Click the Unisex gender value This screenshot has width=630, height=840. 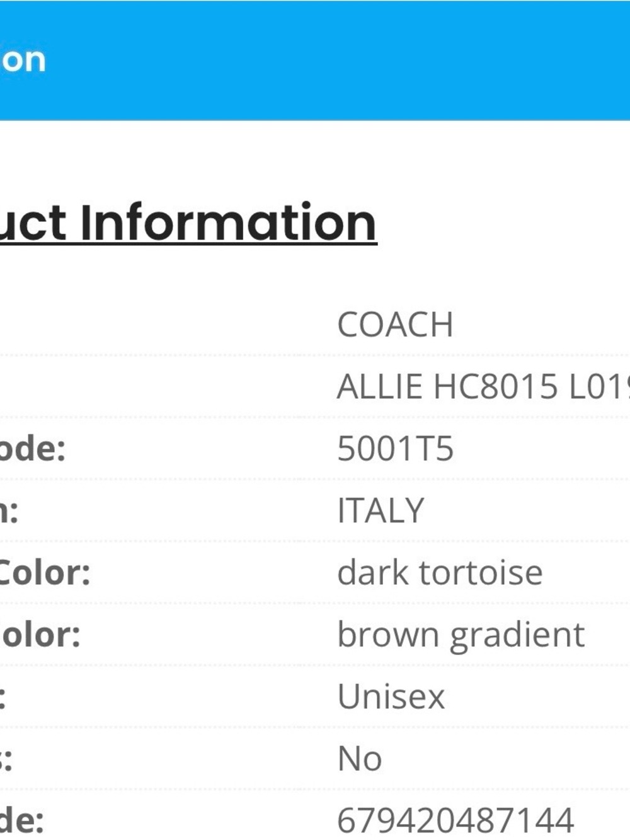click(x=391, y=696)
